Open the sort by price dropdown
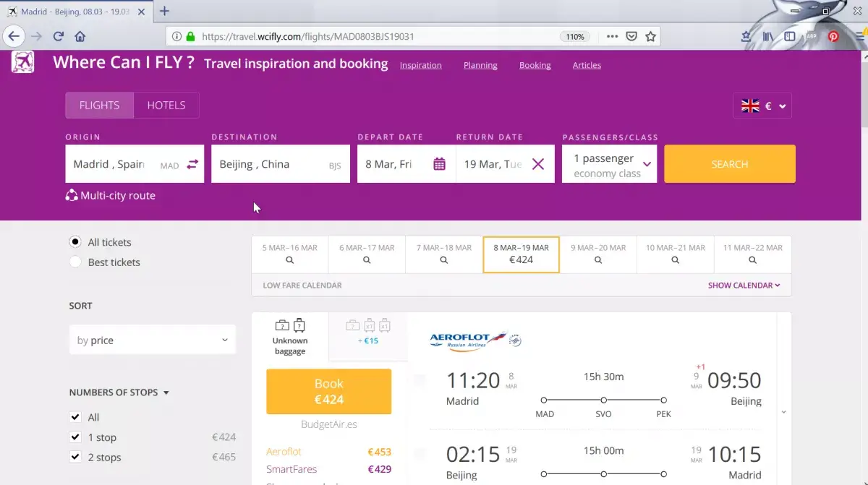This screenshot has width=868, height=485. (x=153, y=340)
